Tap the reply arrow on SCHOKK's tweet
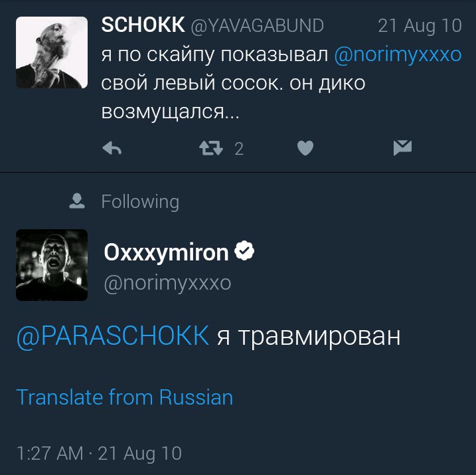 pyautogui.click(x=112, y=148)
